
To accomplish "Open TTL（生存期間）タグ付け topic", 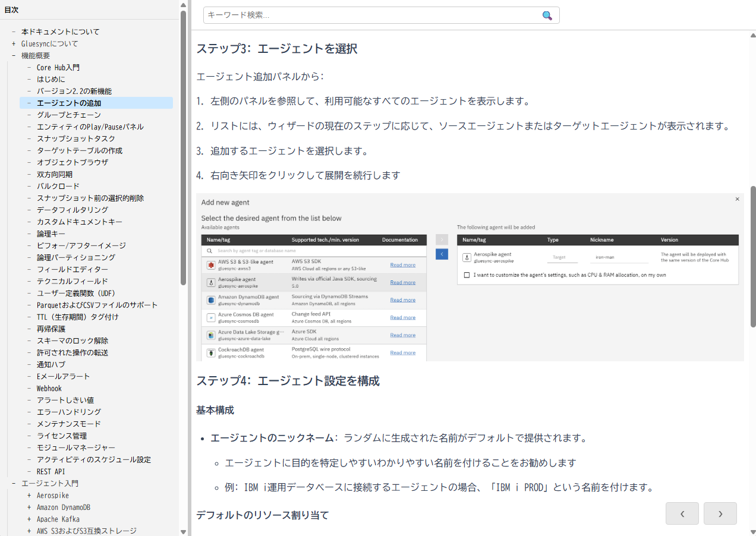I will (78, 317).
